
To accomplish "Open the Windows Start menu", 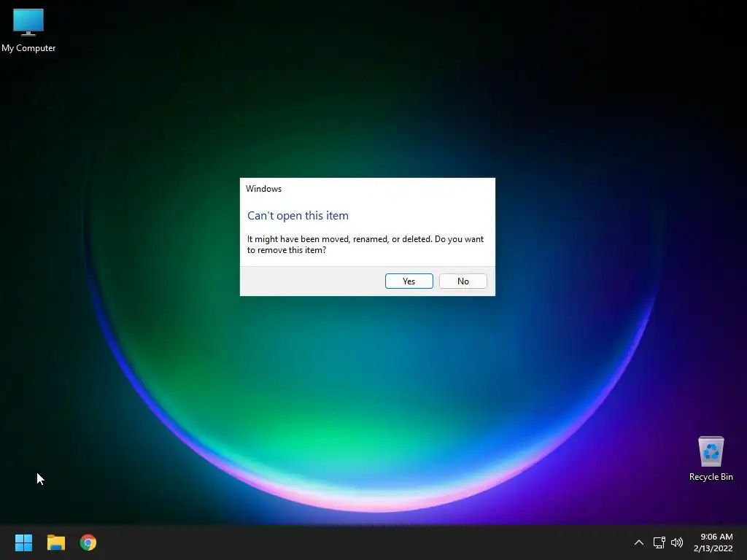I will pos(23,542).
